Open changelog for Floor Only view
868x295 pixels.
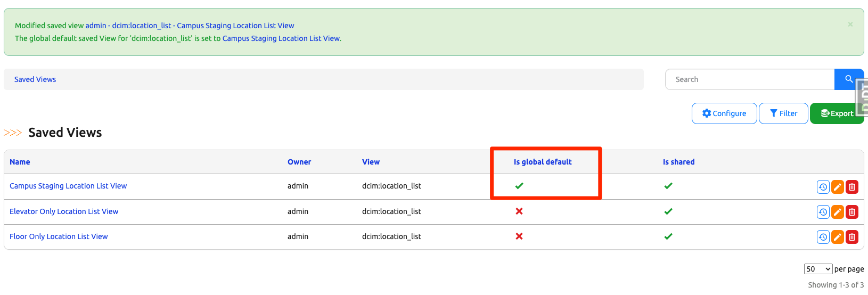coord(823,237)
